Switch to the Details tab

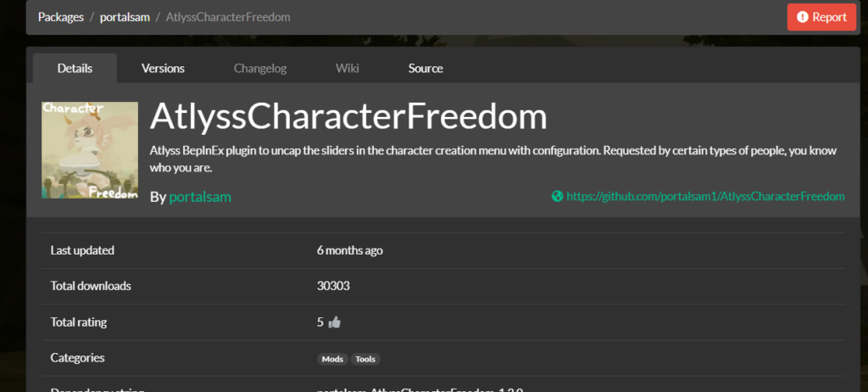[75, 68]
